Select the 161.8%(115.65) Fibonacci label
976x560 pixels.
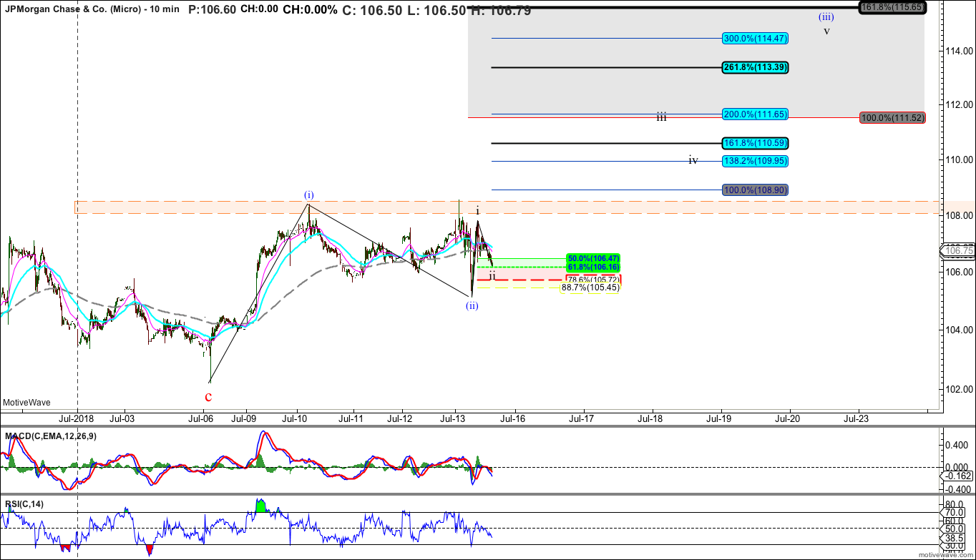[x=892, y=7]
